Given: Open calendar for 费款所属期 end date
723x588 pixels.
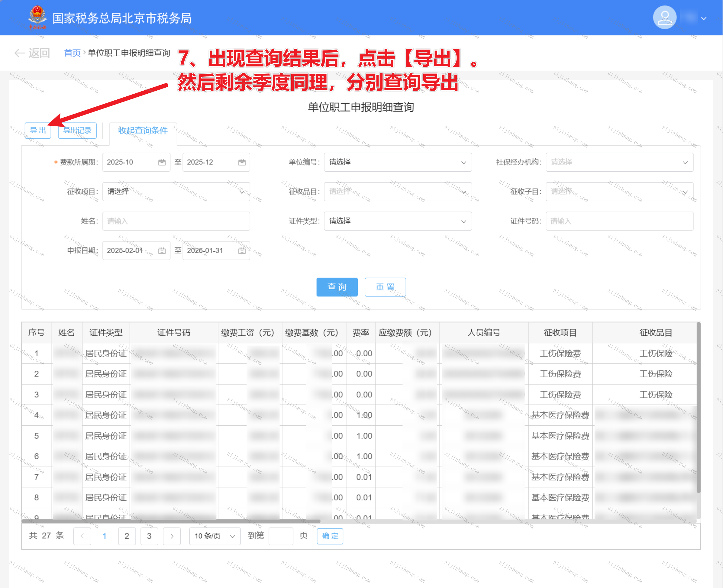Looking at the screenshot, I should pyautogui.click(x=242, y=162).
